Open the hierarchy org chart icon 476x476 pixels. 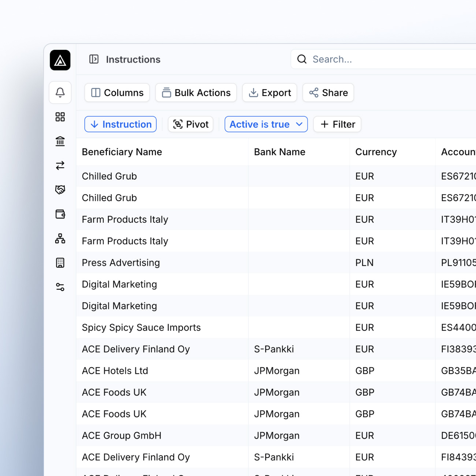click(x=60, y=238)
